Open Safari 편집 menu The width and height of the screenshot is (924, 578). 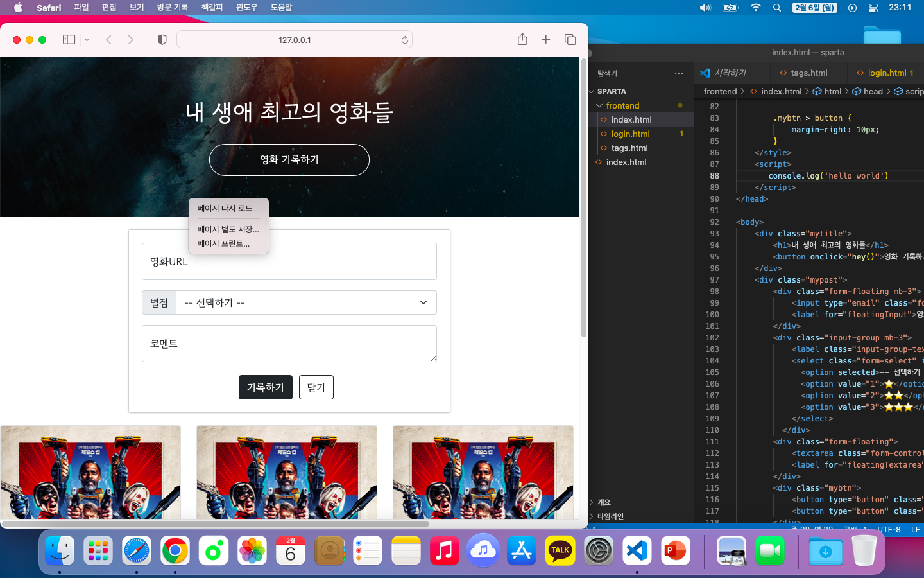click(109, 8)
